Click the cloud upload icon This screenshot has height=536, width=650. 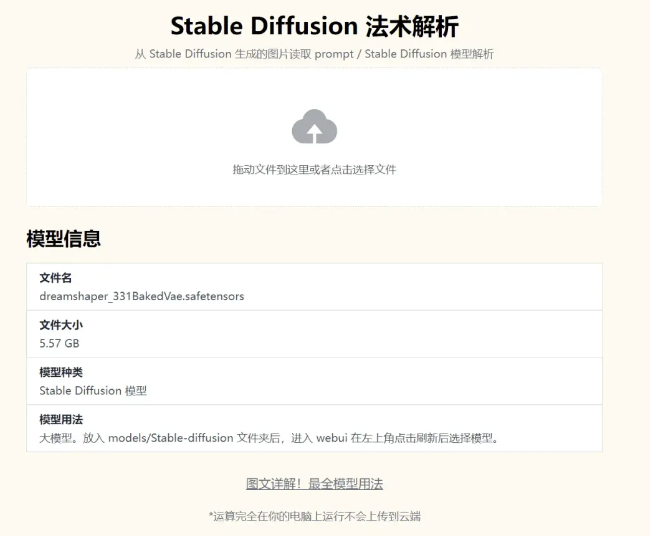[x=314, y=126]
